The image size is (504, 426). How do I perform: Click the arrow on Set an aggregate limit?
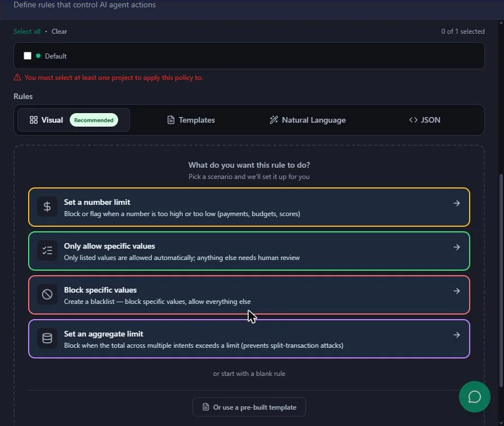(x=456, y=335)
